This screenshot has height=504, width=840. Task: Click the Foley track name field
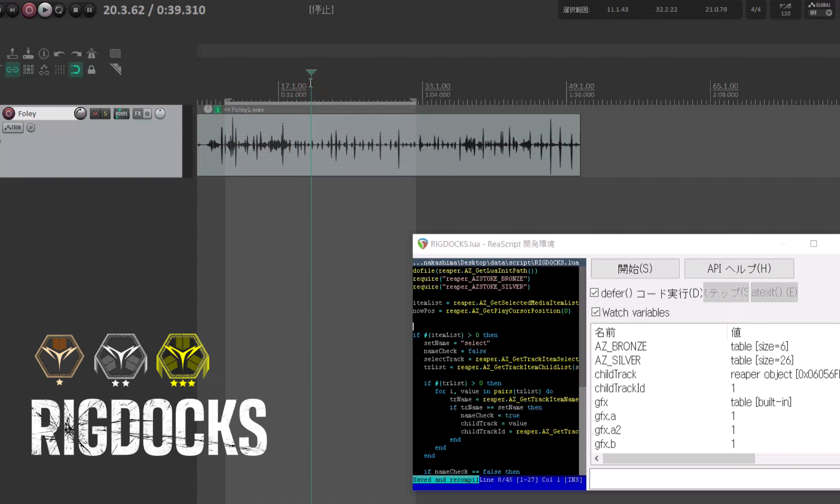[44, 114]
